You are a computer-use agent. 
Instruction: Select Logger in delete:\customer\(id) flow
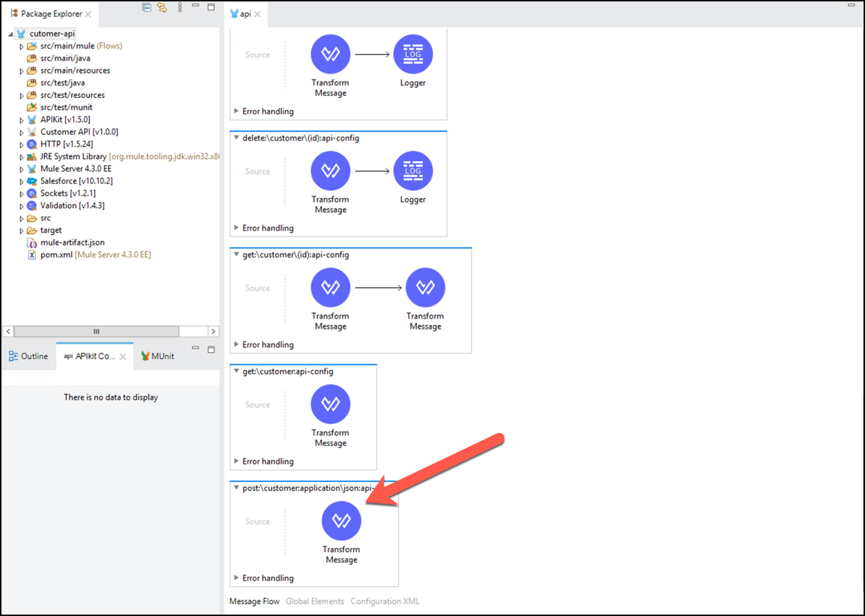(413, 171)
